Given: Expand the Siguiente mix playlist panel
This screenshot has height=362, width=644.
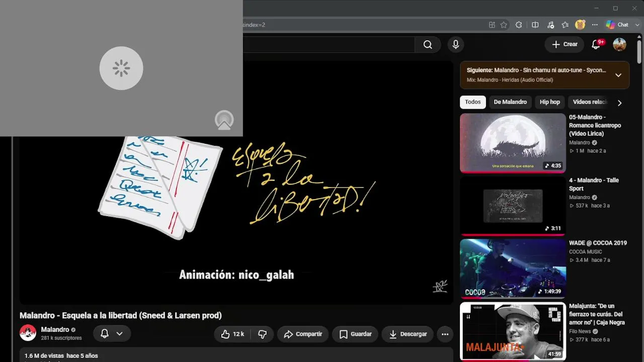Looking at the screenshot, I should coord(618,75).
